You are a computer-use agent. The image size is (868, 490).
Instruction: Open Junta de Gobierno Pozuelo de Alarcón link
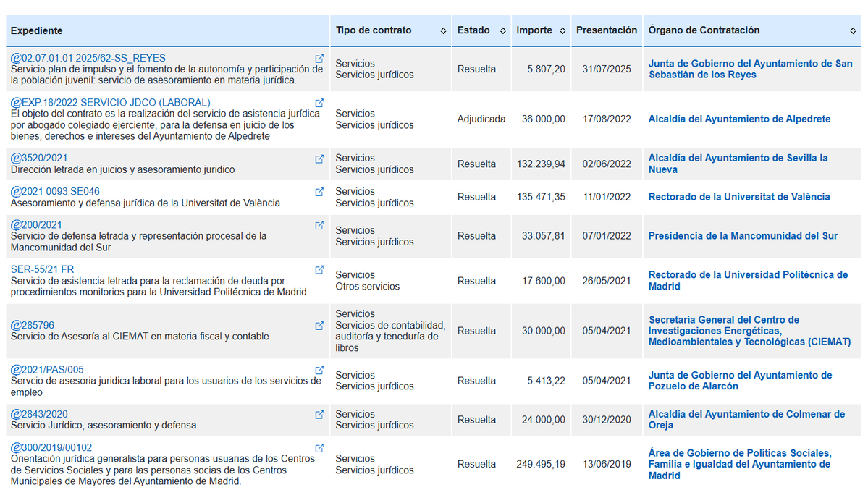(x=740, y=381)
